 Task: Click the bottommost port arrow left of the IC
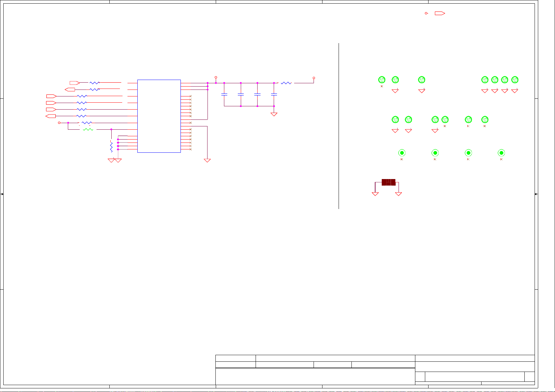[x=50, y=116]
